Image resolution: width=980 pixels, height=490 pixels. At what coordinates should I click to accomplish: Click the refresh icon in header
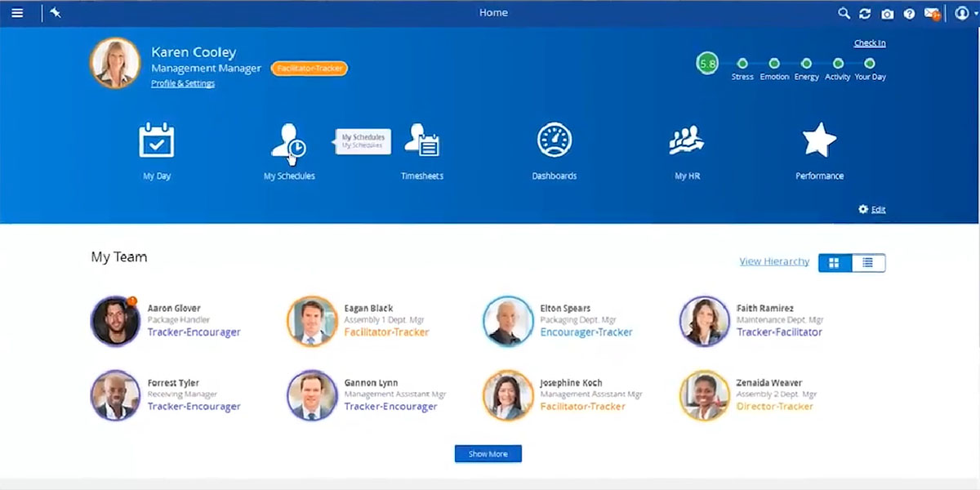click(866, 14)
